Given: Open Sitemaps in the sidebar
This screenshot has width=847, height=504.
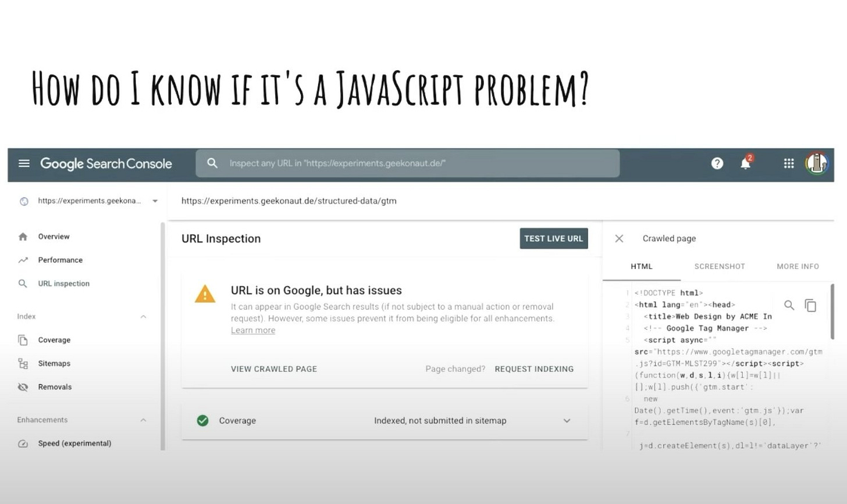Looking at the screenshot, I should tap(54, 363).
